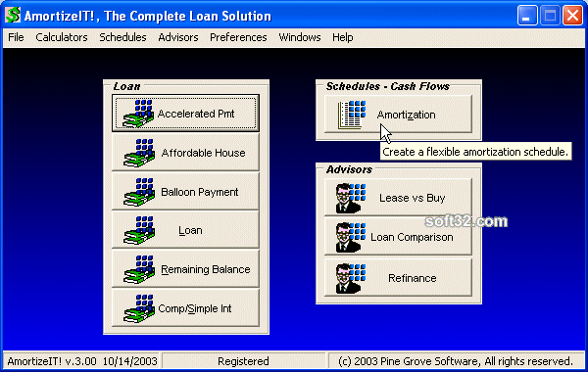Open the Schedules menu

pyautogui.click(x=122, y=37)
